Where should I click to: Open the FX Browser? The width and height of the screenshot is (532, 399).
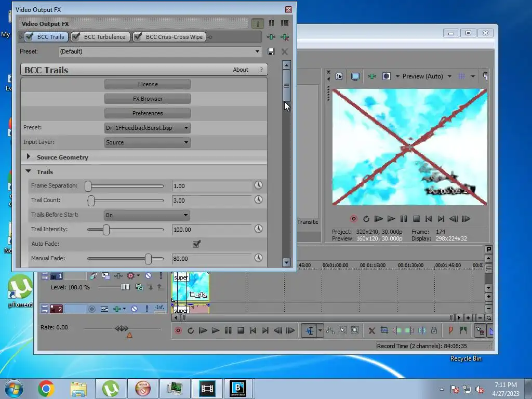[148, 99]
